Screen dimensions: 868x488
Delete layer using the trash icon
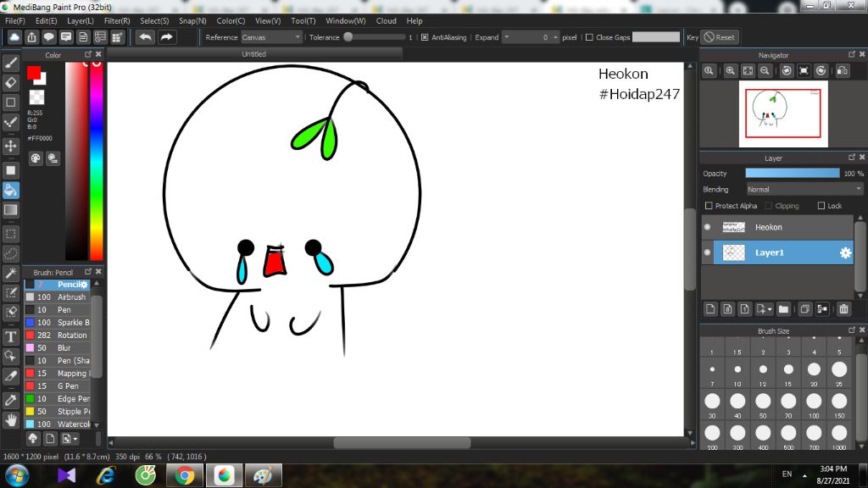pos(843,308)
